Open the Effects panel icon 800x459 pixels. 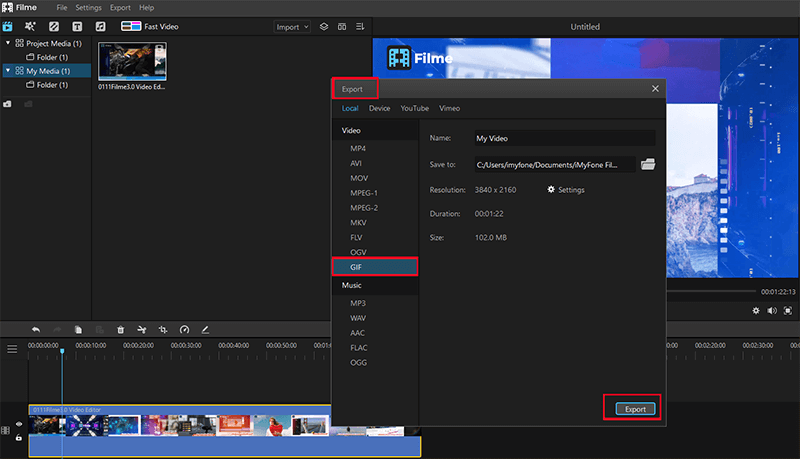pos(30,27)
